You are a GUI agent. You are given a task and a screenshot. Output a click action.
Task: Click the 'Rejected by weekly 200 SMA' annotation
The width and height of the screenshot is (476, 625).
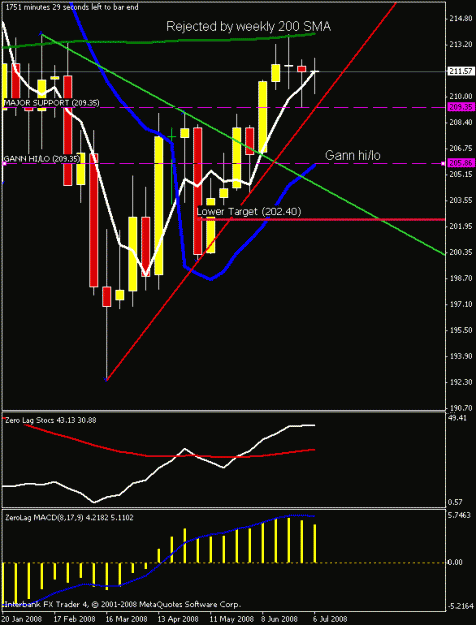point(248,27)
